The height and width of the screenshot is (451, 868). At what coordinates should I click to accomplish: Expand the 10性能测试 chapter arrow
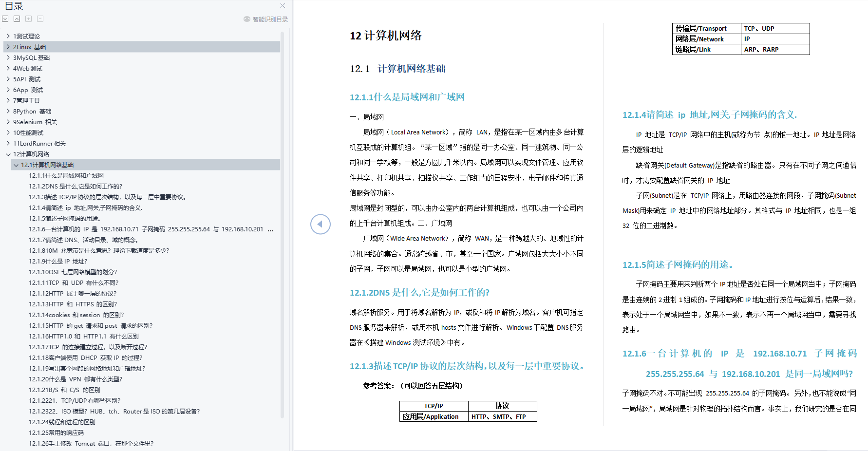(8, 132)
